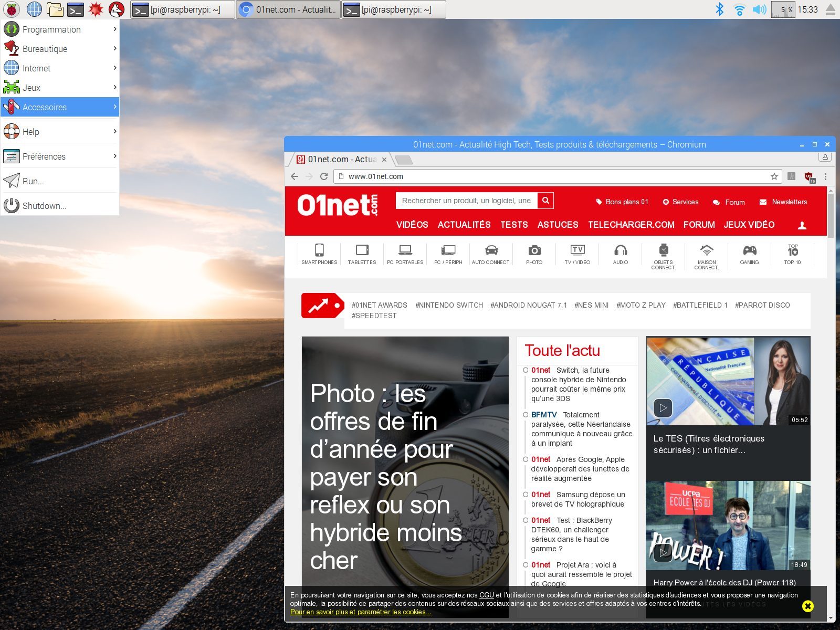Click the Bluetooth tray icon
This screenshot has width=840, height=630.
click(x=720, y=9)
